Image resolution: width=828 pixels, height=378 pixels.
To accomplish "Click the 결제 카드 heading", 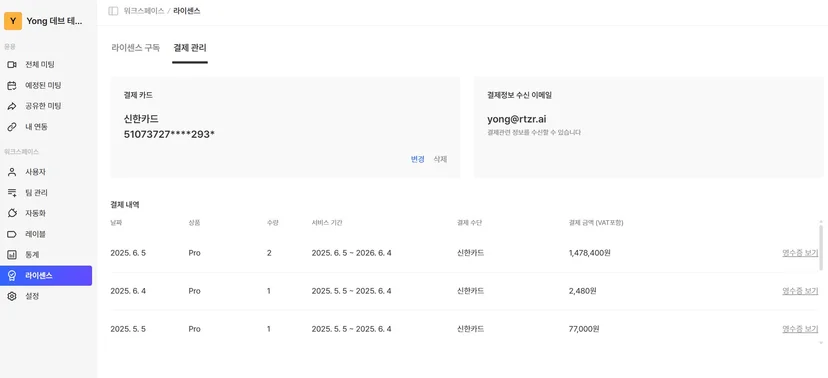I will tap(138, 96).
